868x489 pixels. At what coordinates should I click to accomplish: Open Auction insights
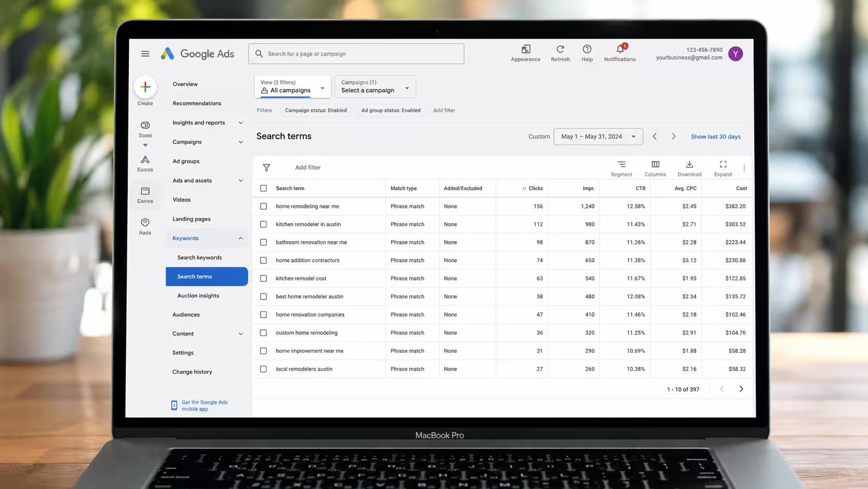(x=198, y=296)
